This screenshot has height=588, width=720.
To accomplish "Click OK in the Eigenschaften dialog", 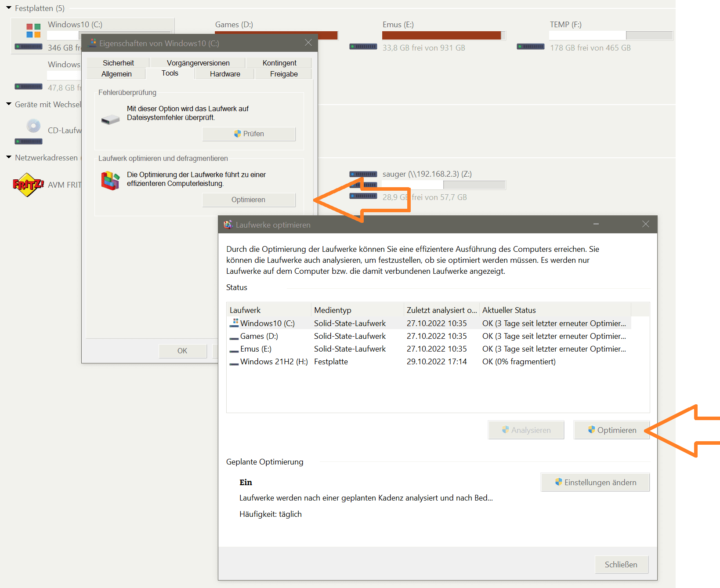I will pyautogui.click(x=182, y=351).
